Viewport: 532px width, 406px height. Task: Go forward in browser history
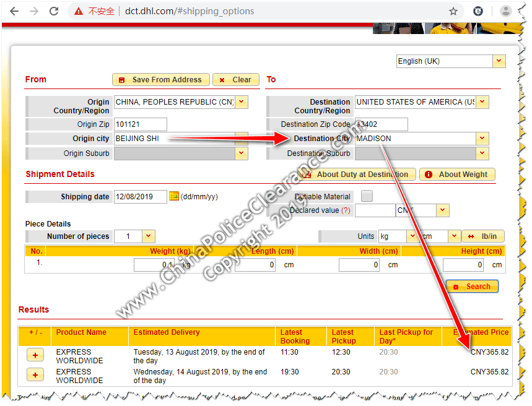34,11
